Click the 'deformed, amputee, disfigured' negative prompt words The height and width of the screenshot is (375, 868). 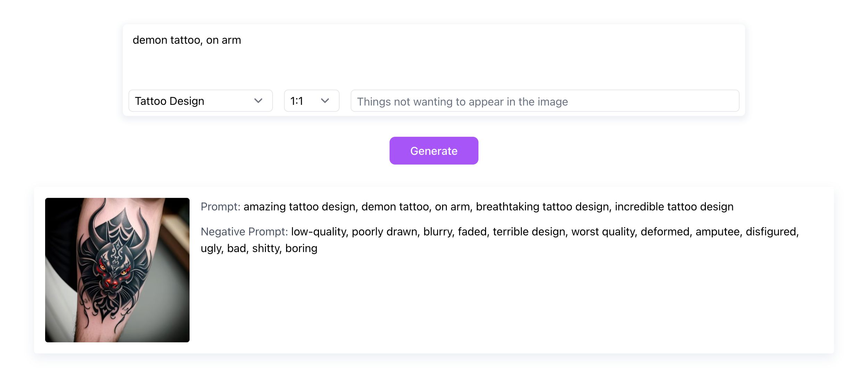tap(719, 232)
